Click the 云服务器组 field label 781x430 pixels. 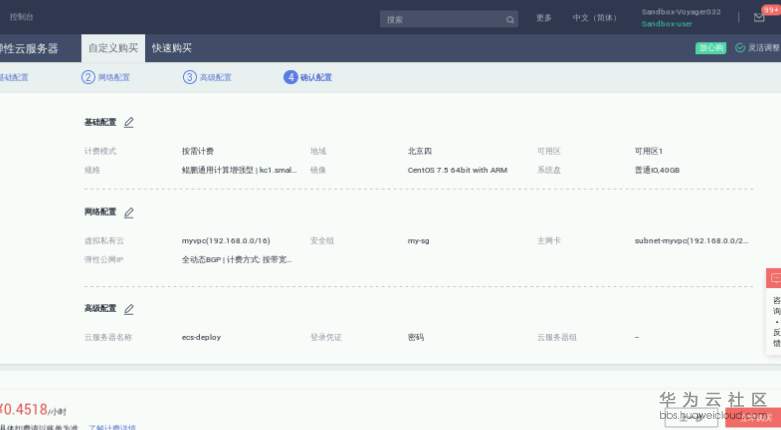pos(556,337)
